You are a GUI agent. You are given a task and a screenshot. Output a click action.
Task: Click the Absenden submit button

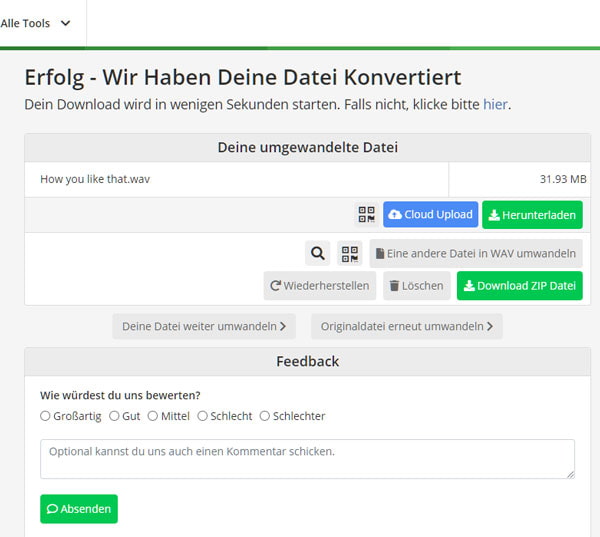point(79,509)
